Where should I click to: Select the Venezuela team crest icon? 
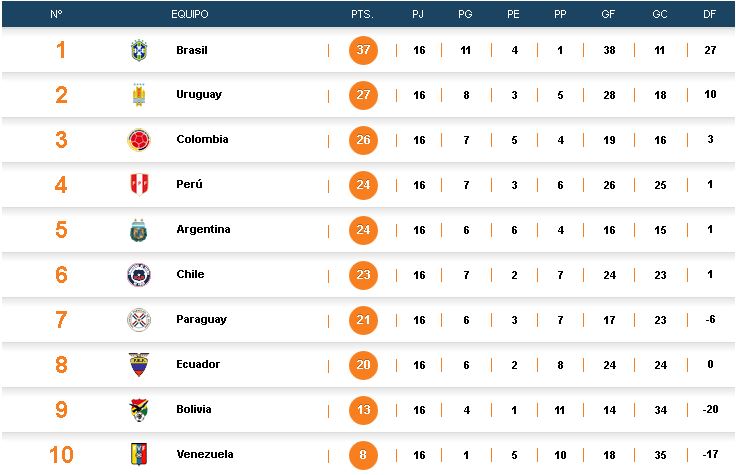click(138, 454)
